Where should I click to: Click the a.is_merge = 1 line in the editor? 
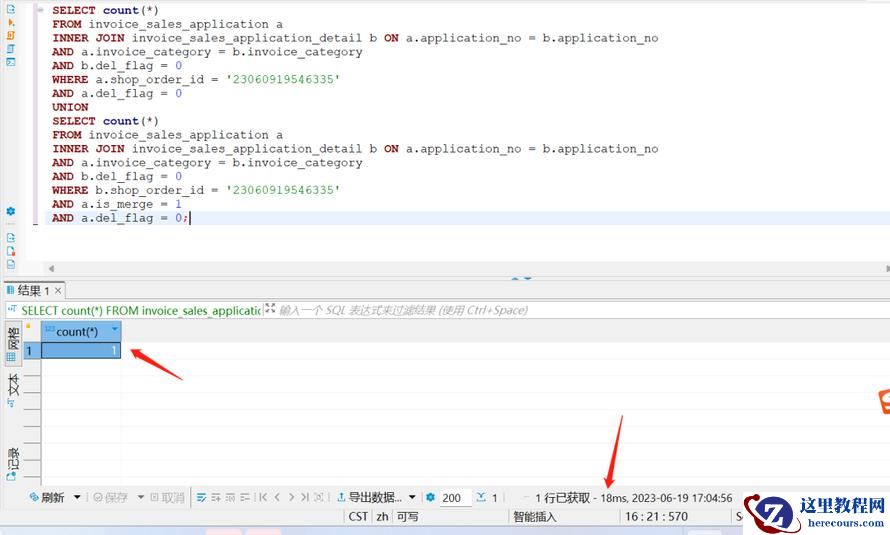[x=116, y=204]
